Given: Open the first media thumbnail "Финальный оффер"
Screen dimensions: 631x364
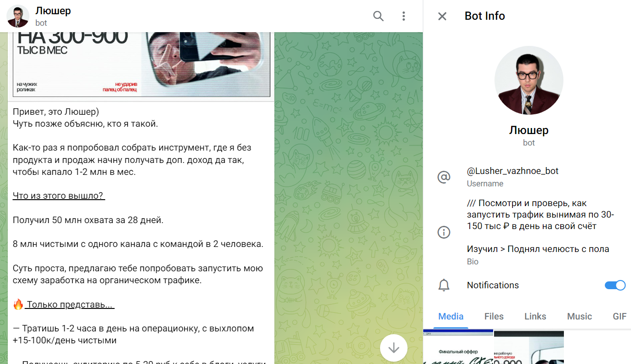Looking at the screenshot, I should pos(458,347).
